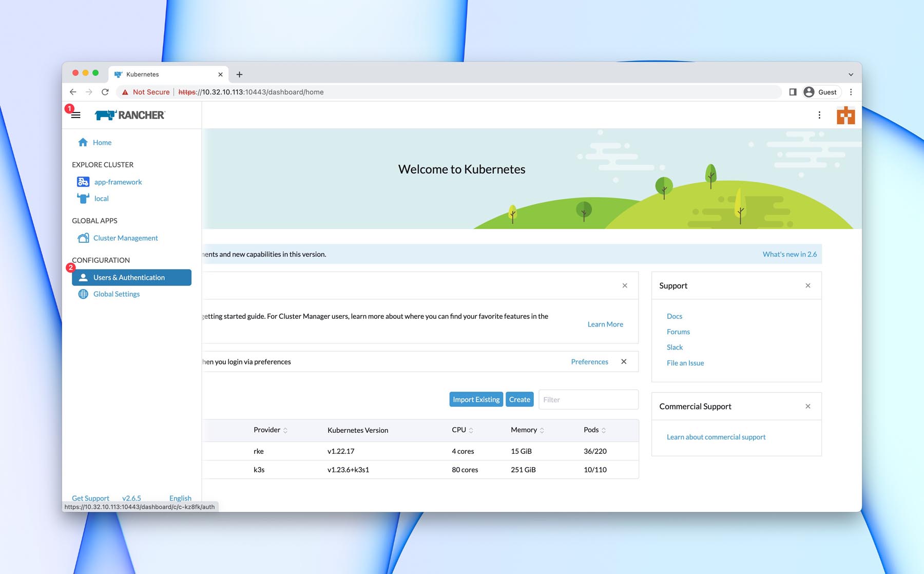
Task: Click the Kubernetes Version column header
Action: [358, 430]
